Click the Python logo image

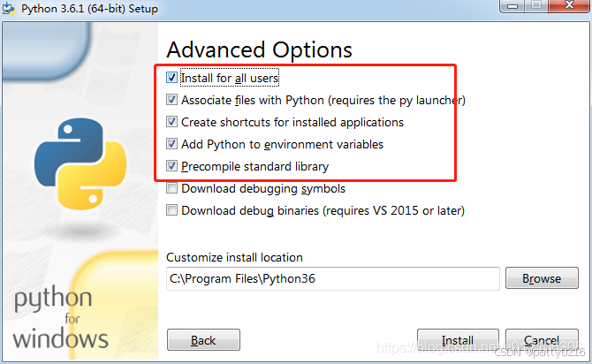(x=80, y=163)
